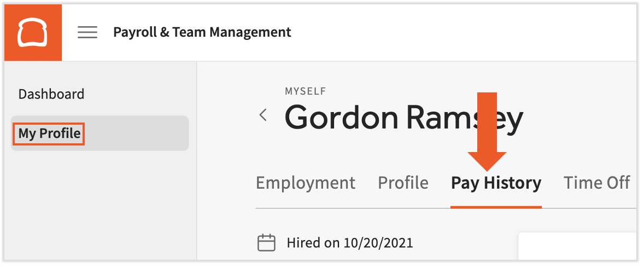Click the orange downward arrow annotation
This screenshot has height=268, width=644.
tap(487, 131)
